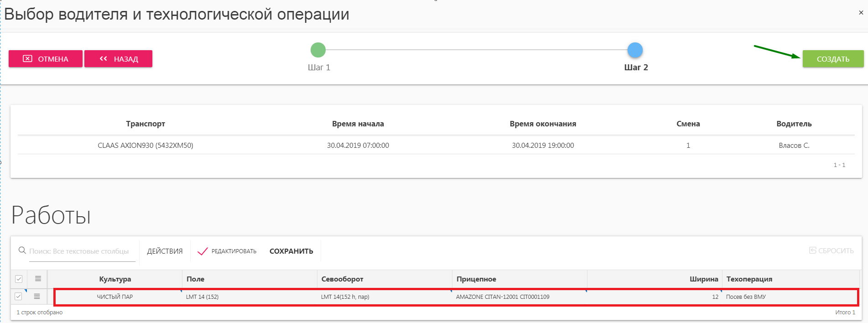Click the 1 строк отобрано status text
This screenshot has width=868, height=323.
(x=40, y=313)
